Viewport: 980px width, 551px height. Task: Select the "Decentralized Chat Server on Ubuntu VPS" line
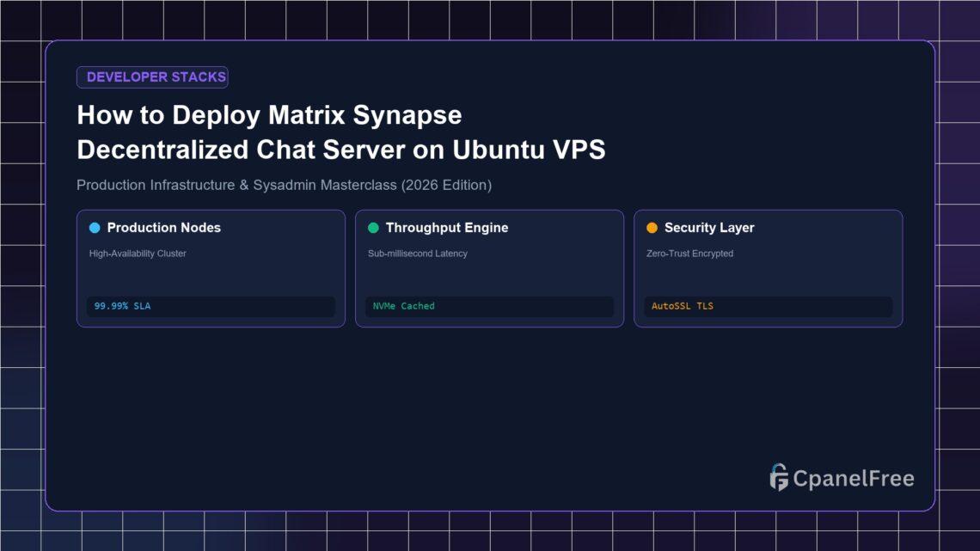(x=341, y=150)
